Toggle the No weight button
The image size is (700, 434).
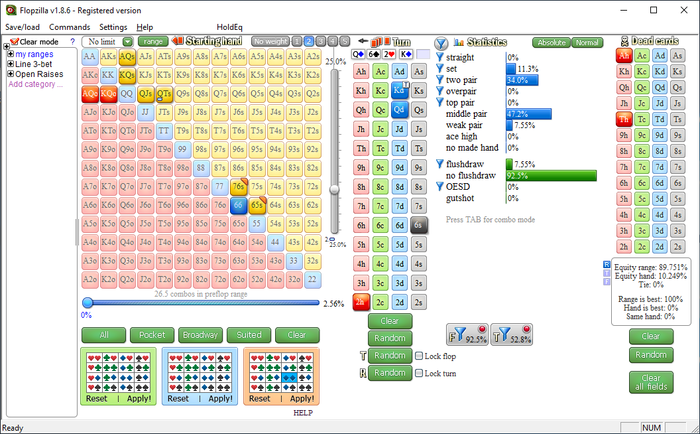[x=271, y=42]
